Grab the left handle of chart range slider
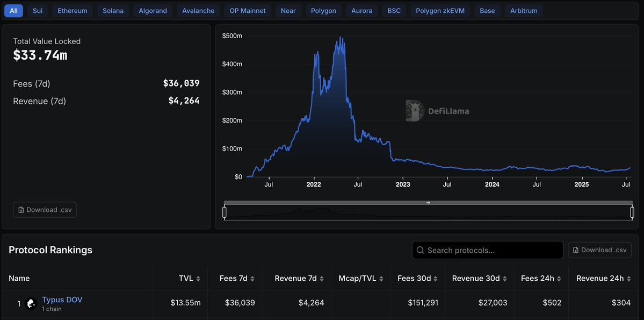This screenshot has width=644, height=320. [225, 212]
